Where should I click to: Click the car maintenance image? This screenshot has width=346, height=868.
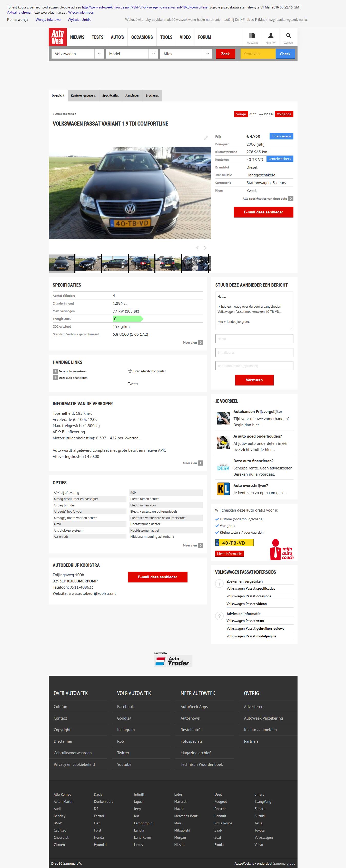(x=223, y=443)
